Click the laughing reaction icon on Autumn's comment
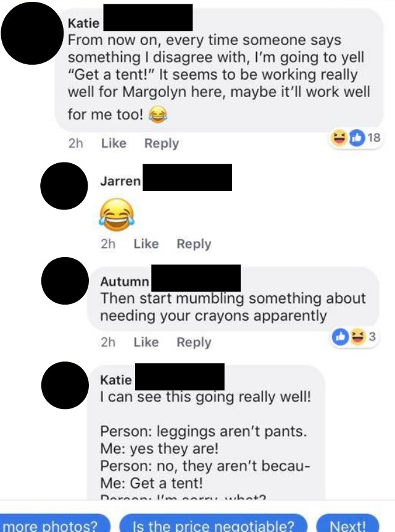The image size is (395, 532). (x=357, y=337)
